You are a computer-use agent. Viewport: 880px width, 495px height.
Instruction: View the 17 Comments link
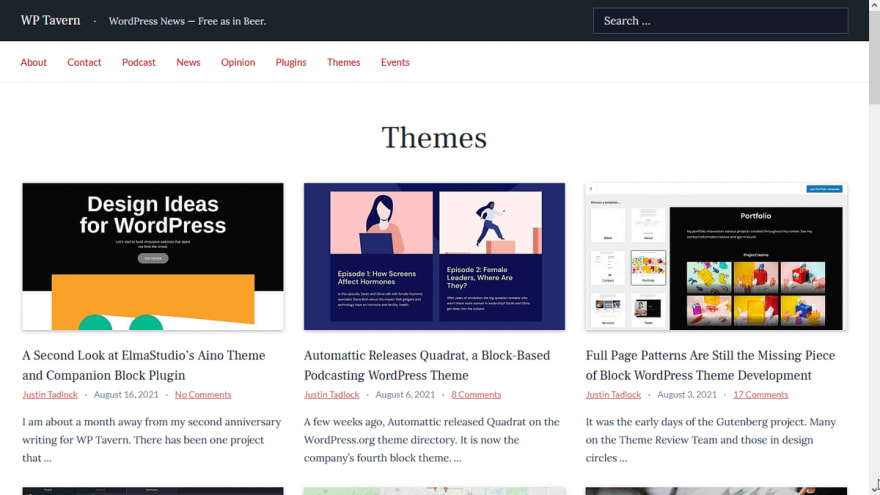tap(760, 395)
